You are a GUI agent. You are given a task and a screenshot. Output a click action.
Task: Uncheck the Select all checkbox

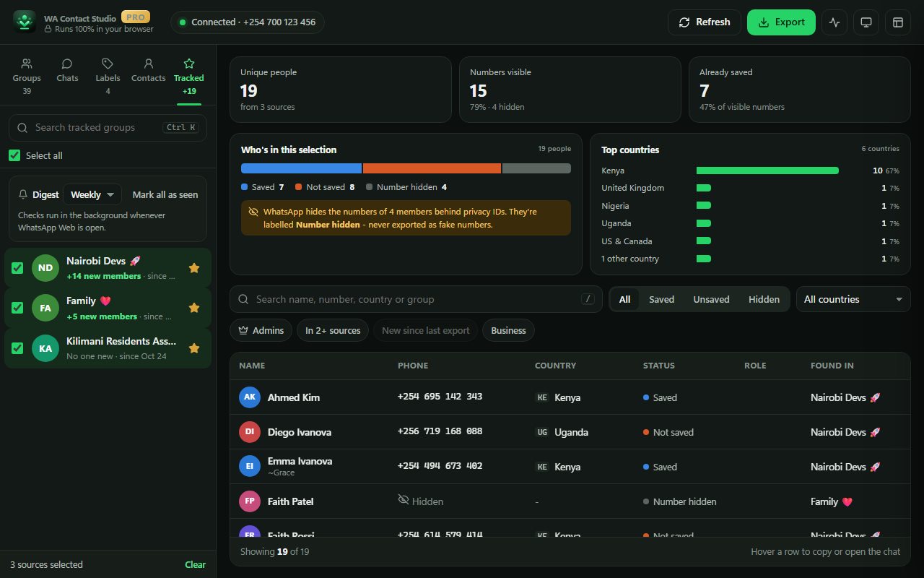click(14, 155)
